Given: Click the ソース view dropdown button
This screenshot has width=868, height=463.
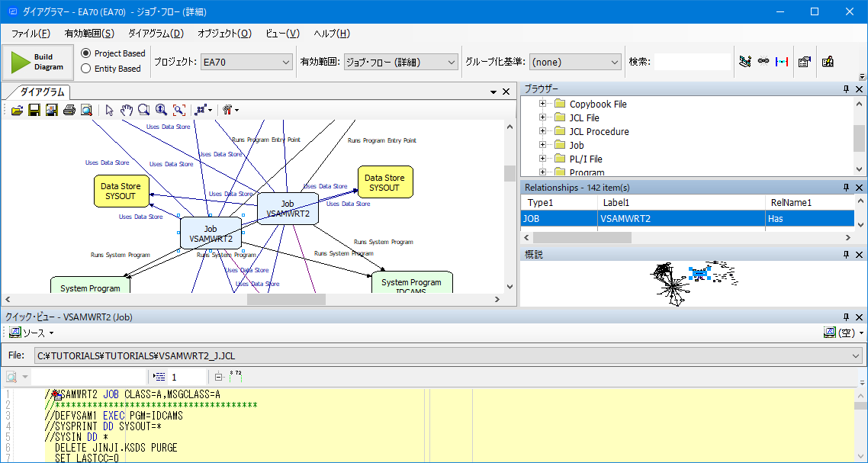Looking at the screenshot, I should [x=31, y=333].
